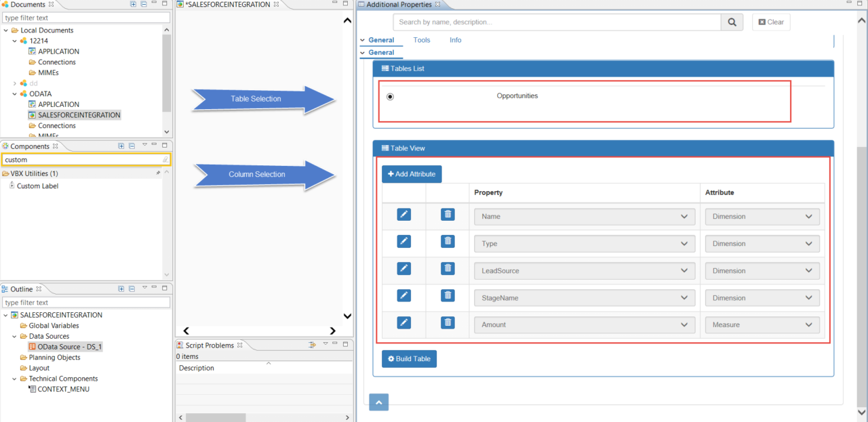
Task: Collapse all items in Components panel
Action: (132, 146)
